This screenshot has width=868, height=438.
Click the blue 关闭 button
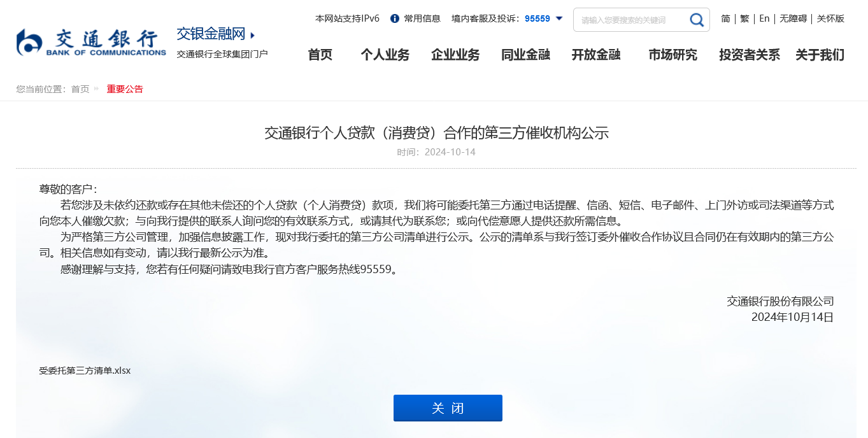coord(448,408)
